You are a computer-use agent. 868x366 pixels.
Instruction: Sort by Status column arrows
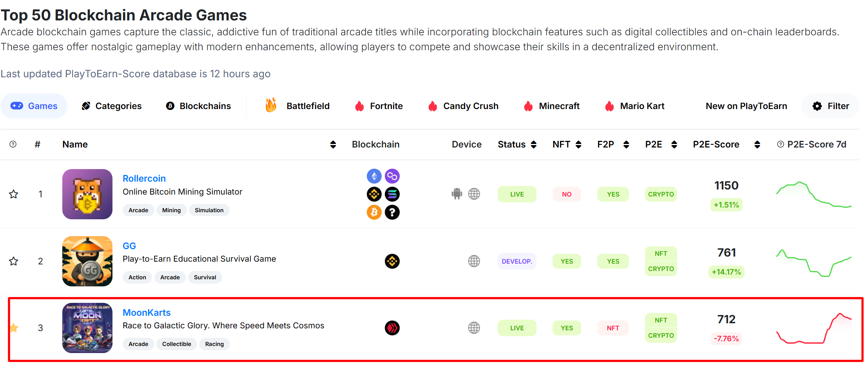click(x=534, y=145)
